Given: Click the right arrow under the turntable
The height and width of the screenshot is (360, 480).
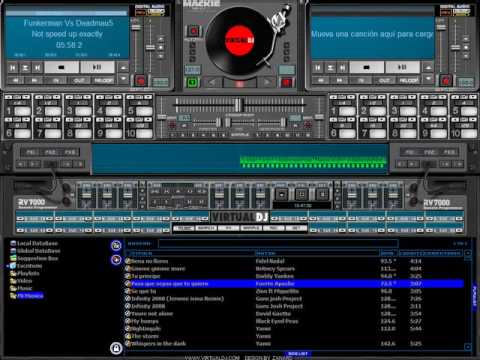Looking at the screenshot, I should click(x=267, y=82).
